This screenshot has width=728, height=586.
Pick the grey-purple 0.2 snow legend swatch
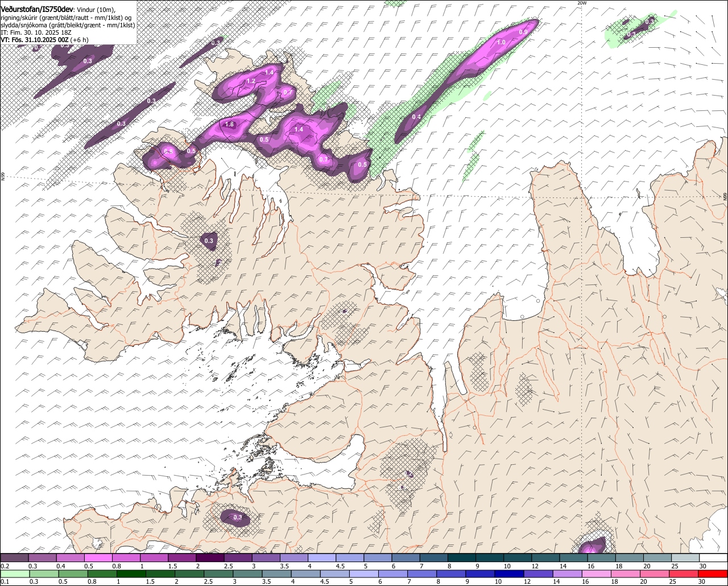point(14,558)
